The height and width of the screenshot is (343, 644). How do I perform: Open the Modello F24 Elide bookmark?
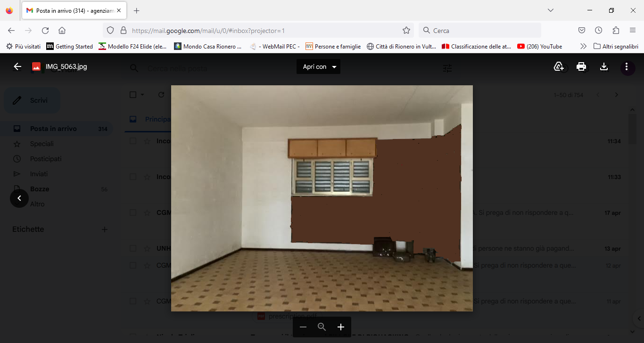click(x=132, y=46)
